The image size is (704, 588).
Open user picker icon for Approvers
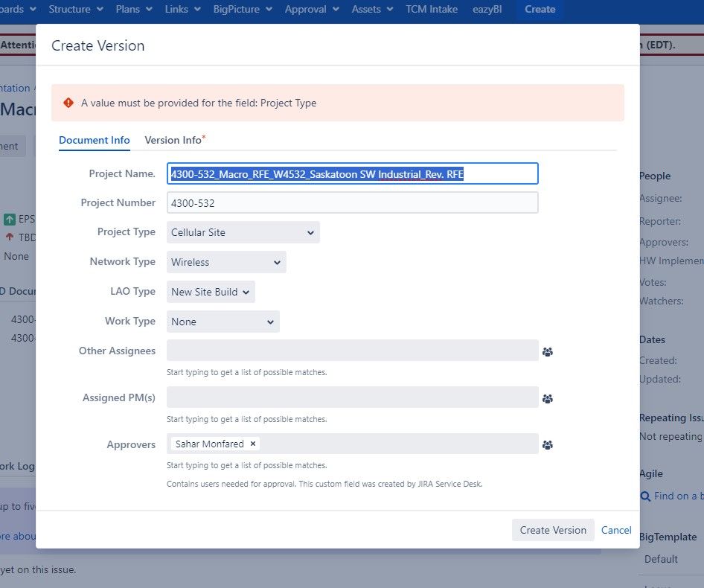[547, 445]
